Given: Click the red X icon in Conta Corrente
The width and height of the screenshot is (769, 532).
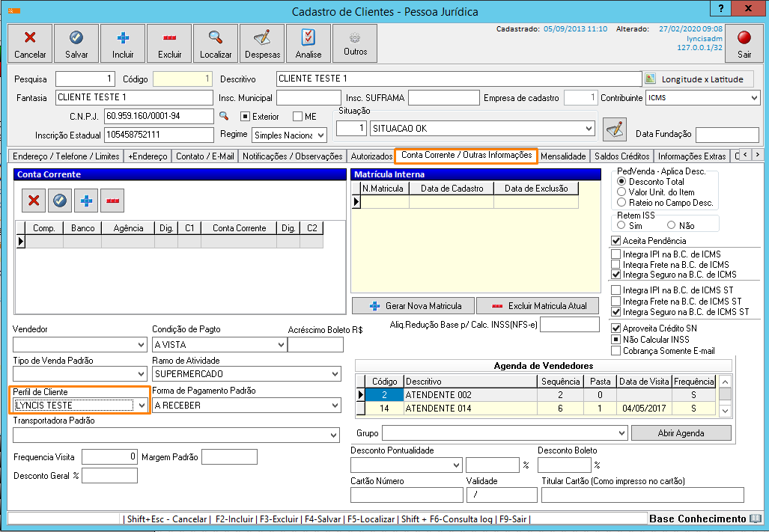Looking at the screenshot, I should 33,200.
